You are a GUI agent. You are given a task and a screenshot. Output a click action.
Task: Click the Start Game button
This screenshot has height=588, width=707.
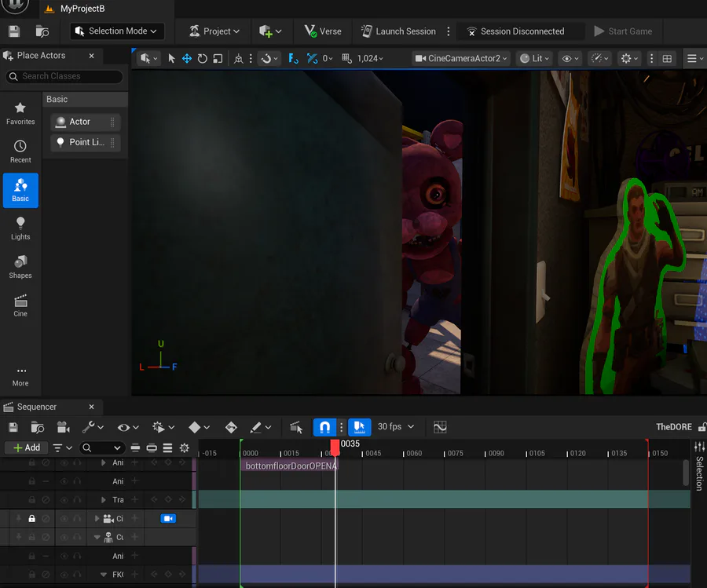tap(623, 31)
